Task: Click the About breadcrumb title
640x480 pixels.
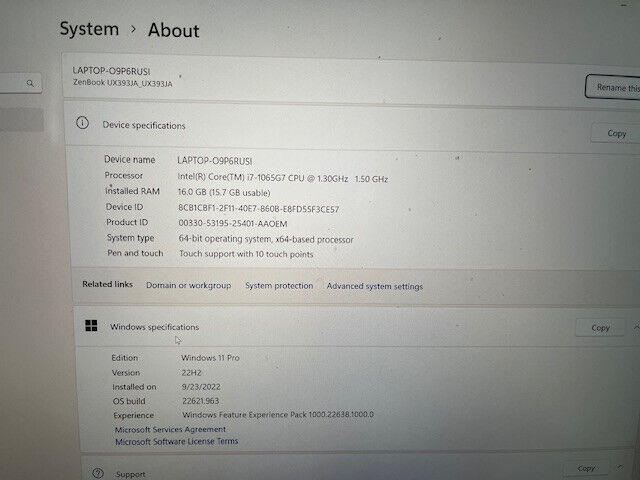Action: pyautogui.click(x=173, y=31)
